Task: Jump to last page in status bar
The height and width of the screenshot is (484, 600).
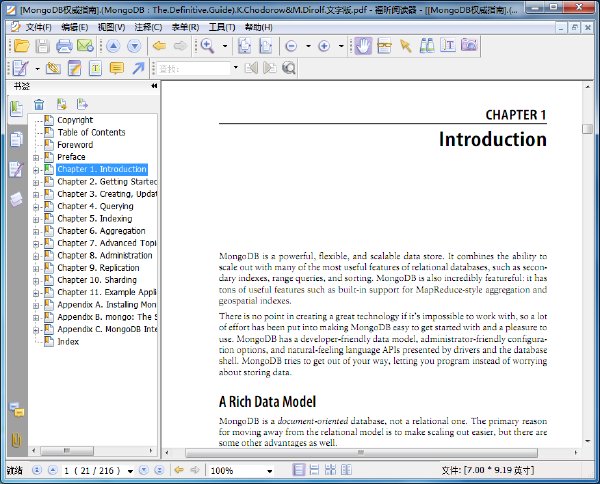Action: pyautogui.click(x=159, y=470)
